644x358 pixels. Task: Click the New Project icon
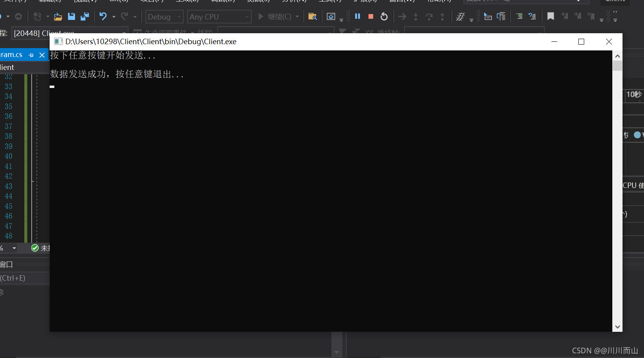point(37,16)
